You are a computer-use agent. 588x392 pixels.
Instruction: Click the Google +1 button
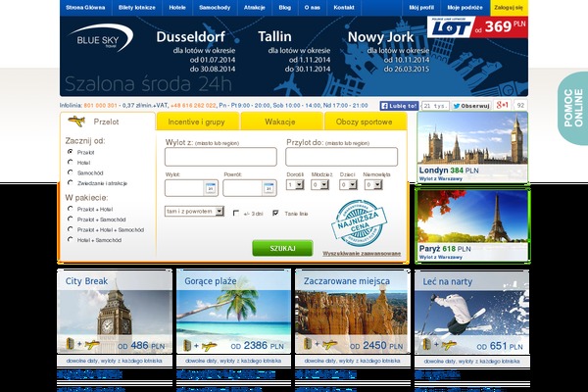coord(502,106)
